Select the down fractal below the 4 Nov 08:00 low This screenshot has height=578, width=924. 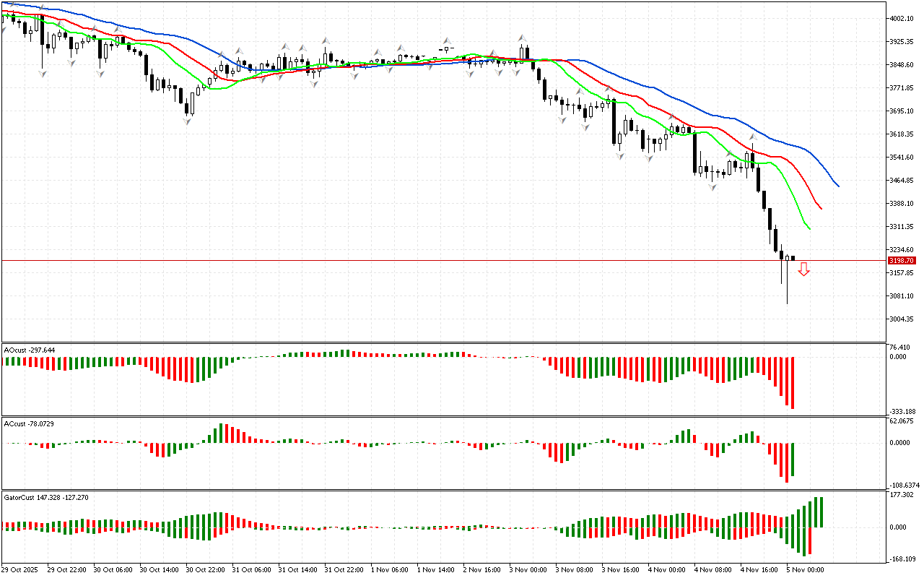[x=712, y=187]
